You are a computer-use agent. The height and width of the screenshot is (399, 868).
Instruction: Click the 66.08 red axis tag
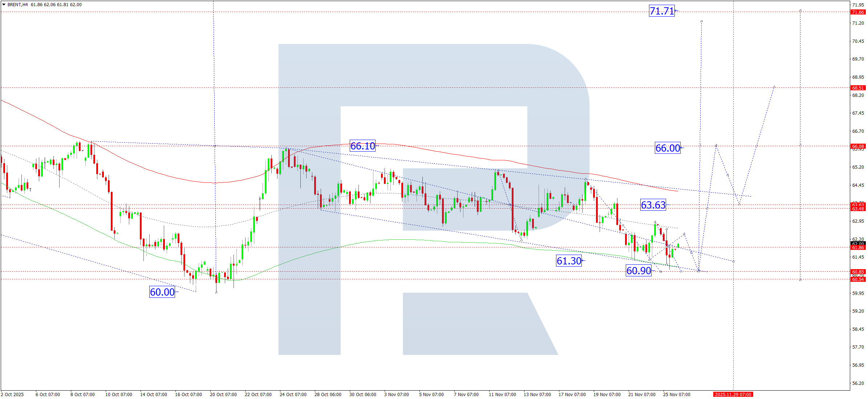(859, 147)
